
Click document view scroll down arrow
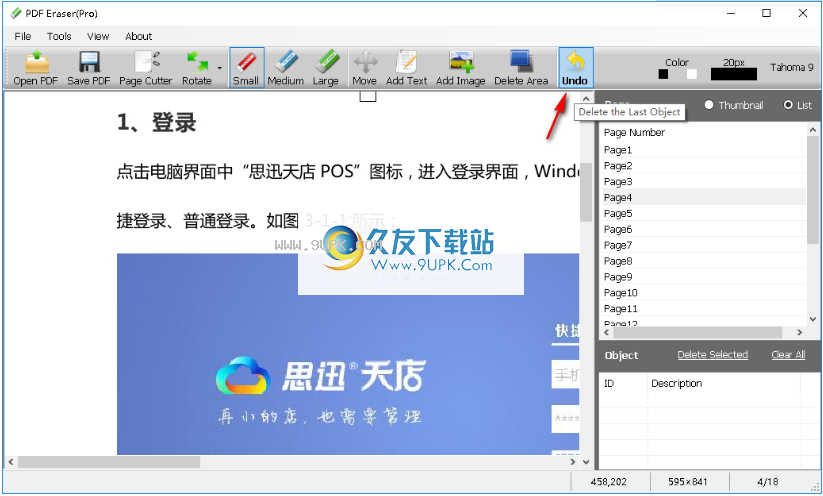pyautogui.click(x=586, y=462)
